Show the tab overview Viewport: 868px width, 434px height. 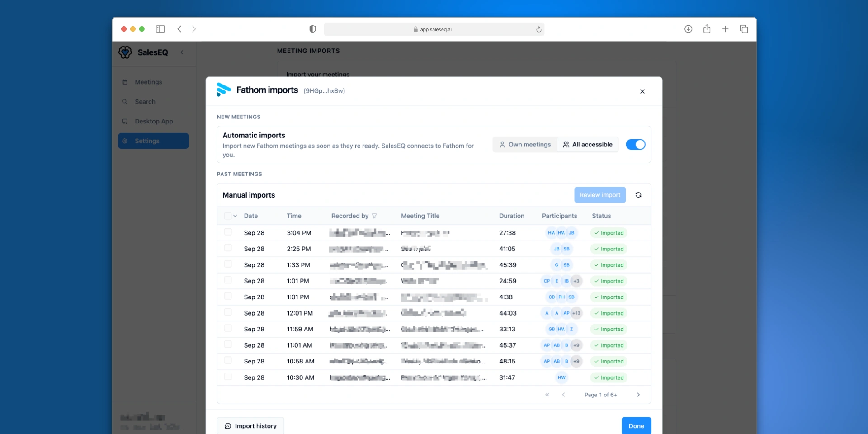pos(744,29)
